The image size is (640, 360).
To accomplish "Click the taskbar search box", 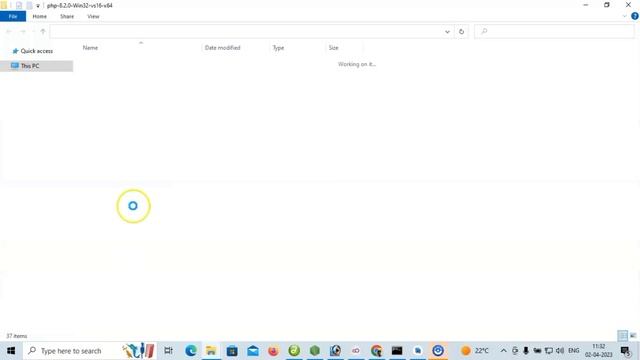I will (x=90, y=351).
